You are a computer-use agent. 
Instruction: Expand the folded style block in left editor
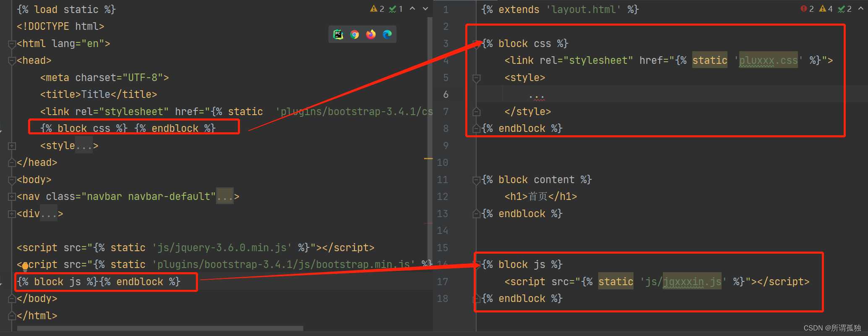coord(12,146)
